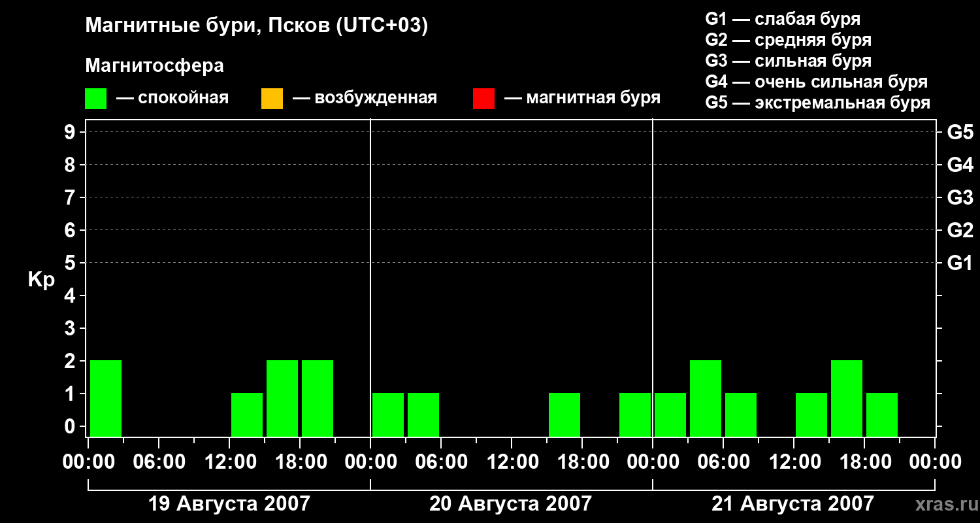Click the orange 'возбужденная' legend swatch
The width and height of the screenshot is (980, 523).
(x=272, y=99)
